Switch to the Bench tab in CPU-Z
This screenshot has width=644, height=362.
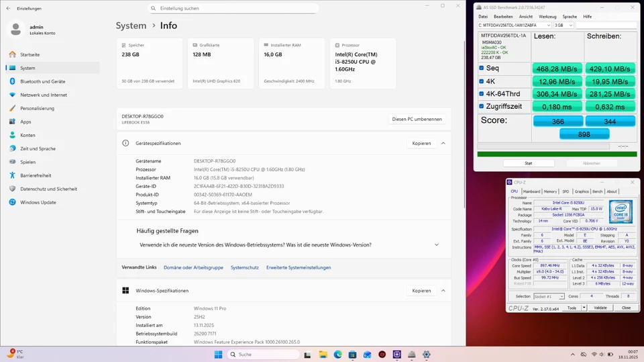[598, 191]
